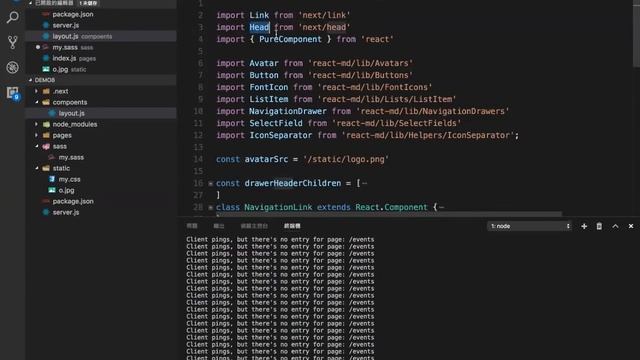
Task: Open my.sass under the sass folder
Action: 102,157
